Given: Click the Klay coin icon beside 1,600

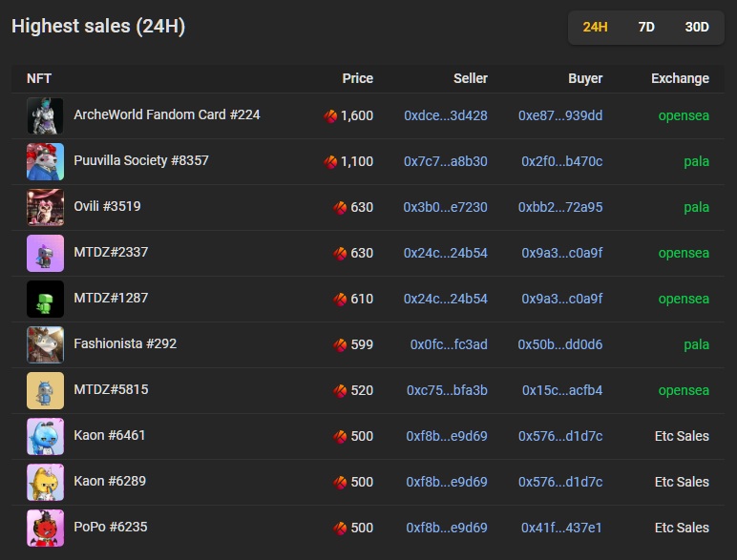Looking at the screenshot, I should tap(330, 116).
